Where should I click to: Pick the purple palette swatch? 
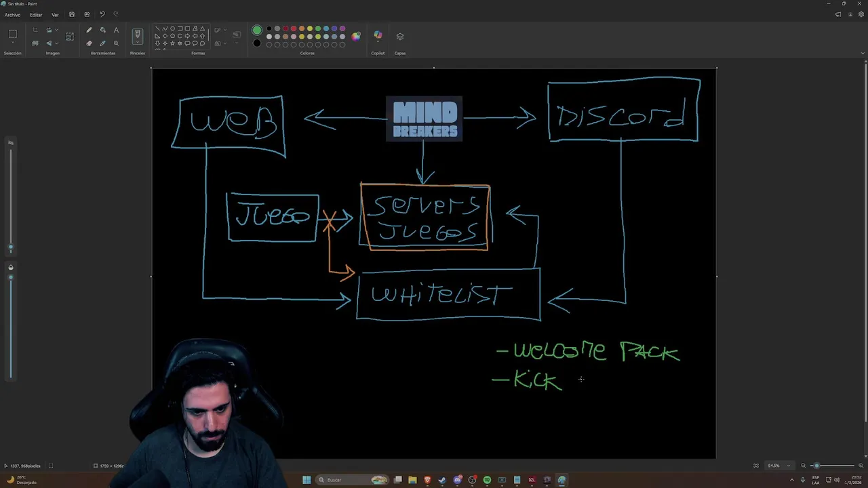point(342,28)
